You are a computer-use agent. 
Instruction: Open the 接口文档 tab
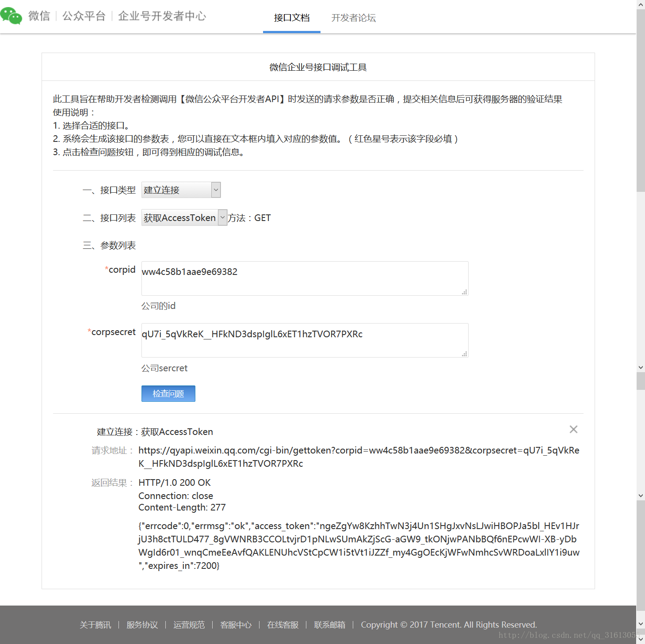pyautogui.click(x=292, y=18)
